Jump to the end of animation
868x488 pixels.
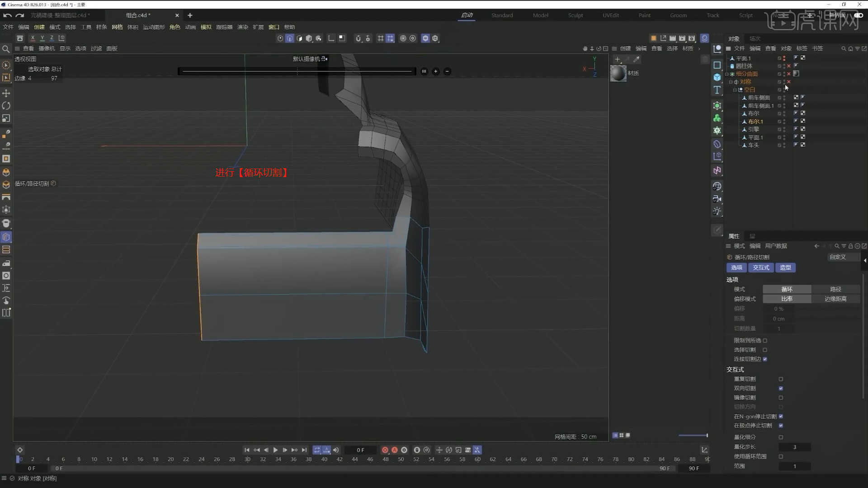(304, 450)
